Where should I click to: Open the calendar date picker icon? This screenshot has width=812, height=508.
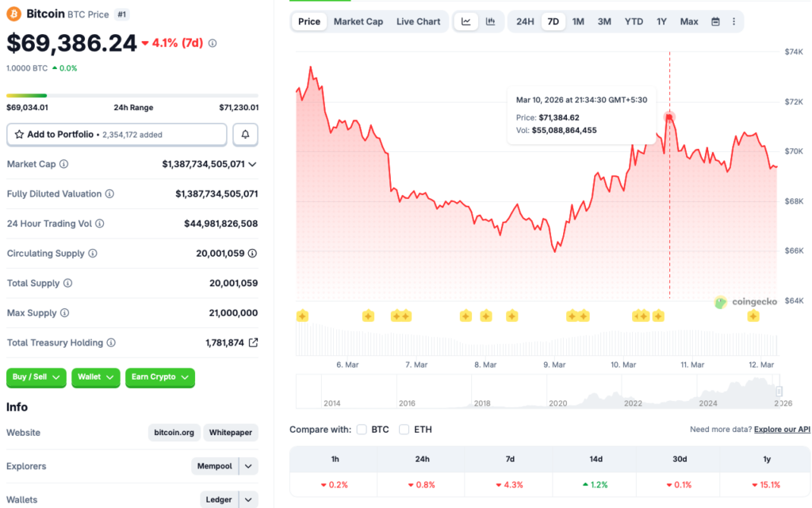click(x=714, y=21)
